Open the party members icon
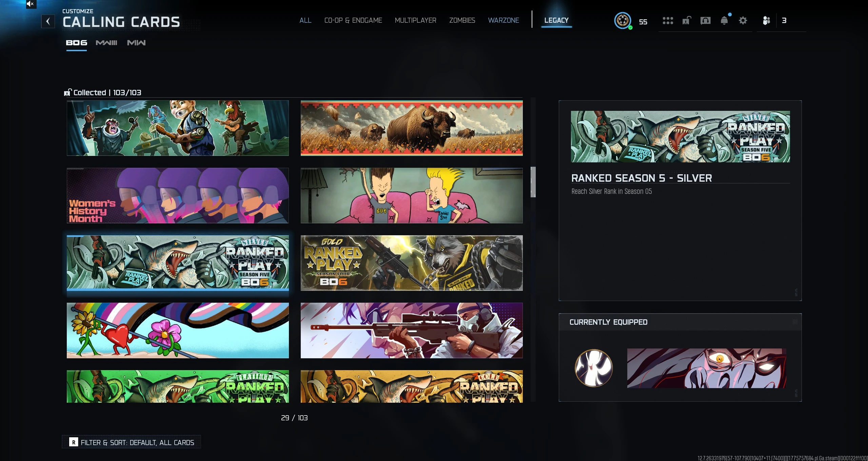 [766, 21]
